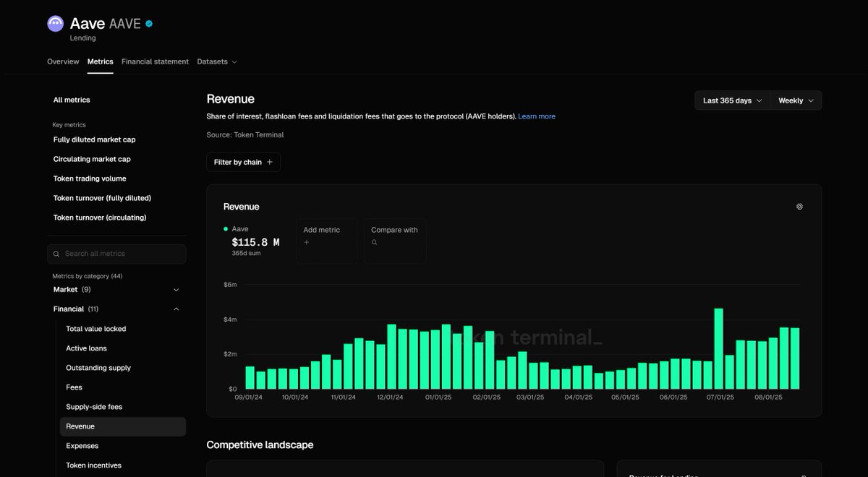The image size is (868, 477).
Task: Expand the Market category chevron
Action: pos(176,290)
